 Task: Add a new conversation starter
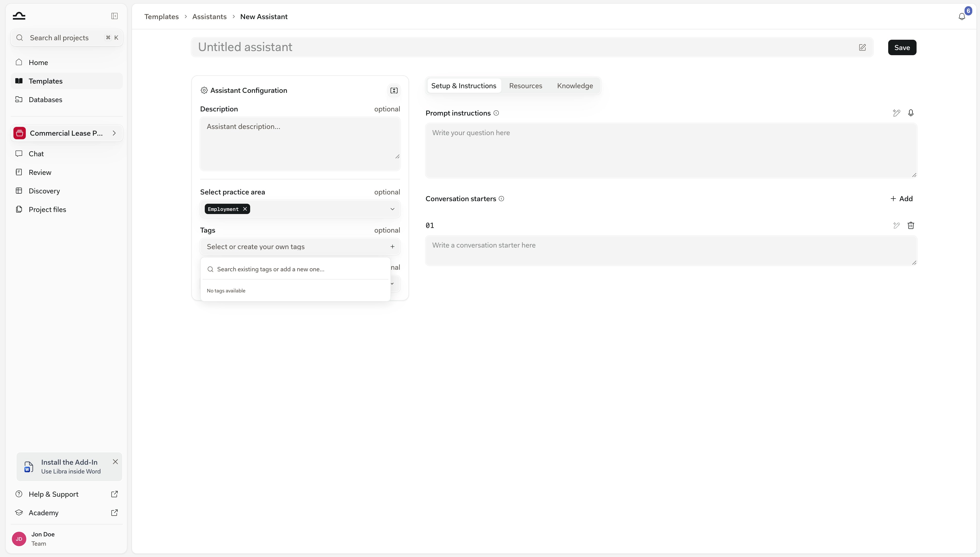[902, 199]
